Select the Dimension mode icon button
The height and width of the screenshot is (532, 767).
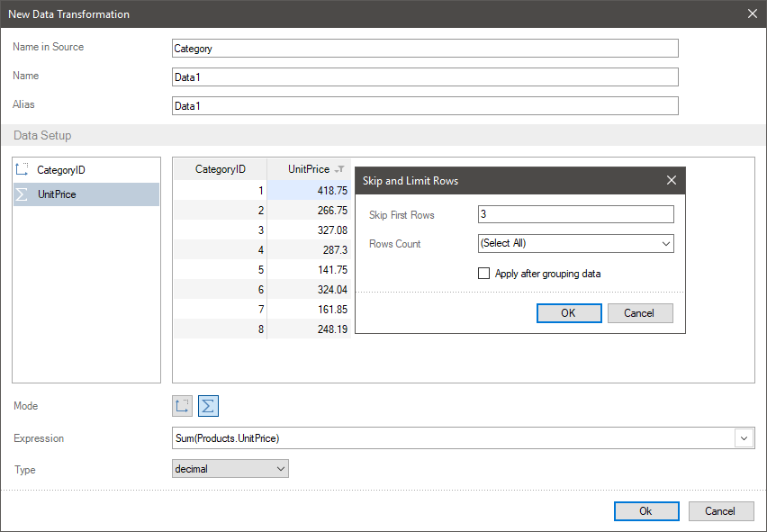click(x=183, y=406)
